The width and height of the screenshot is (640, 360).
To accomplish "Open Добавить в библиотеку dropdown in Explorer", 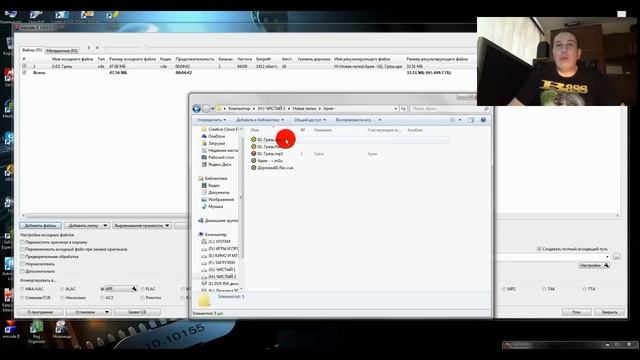I will coord(260,120).
